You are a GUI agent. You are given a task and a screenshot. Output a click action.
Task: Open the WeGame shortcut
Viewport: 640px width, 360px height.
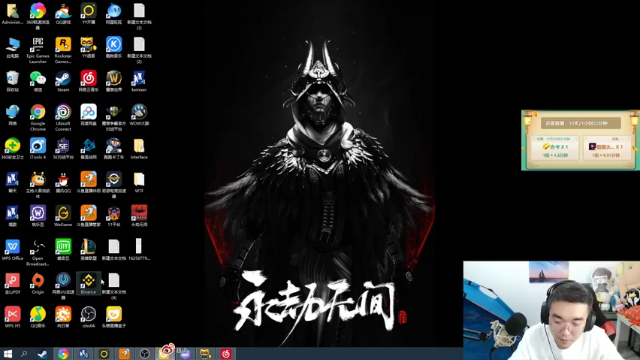click(x=63, y=216)
